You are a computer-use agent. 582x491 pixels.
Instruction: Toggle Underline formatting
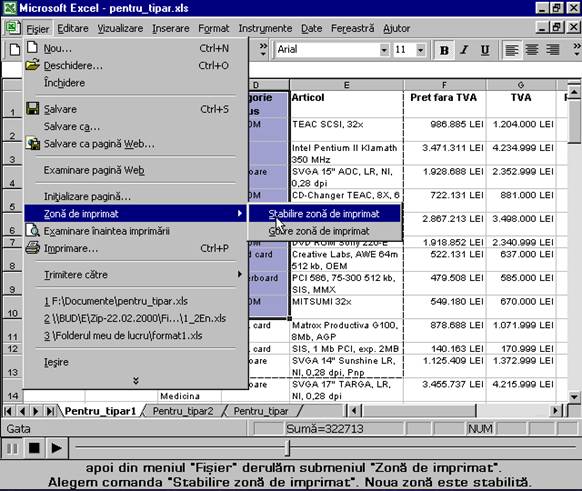484,50
